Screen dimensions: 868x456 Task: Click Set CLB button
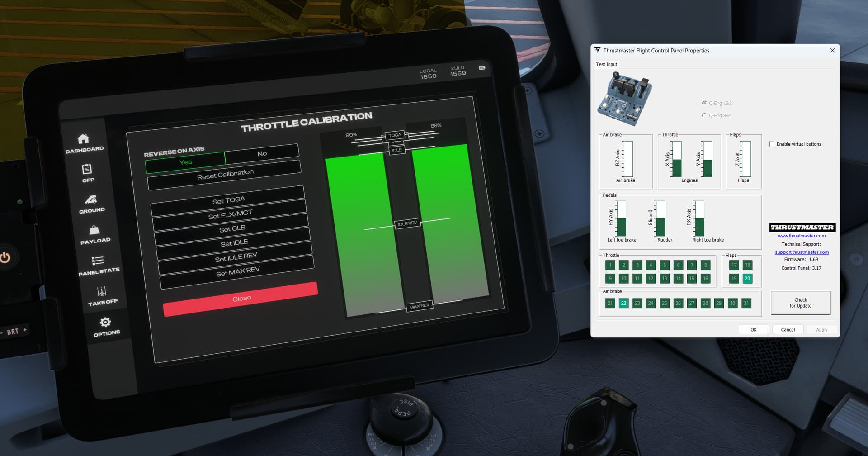232,229
